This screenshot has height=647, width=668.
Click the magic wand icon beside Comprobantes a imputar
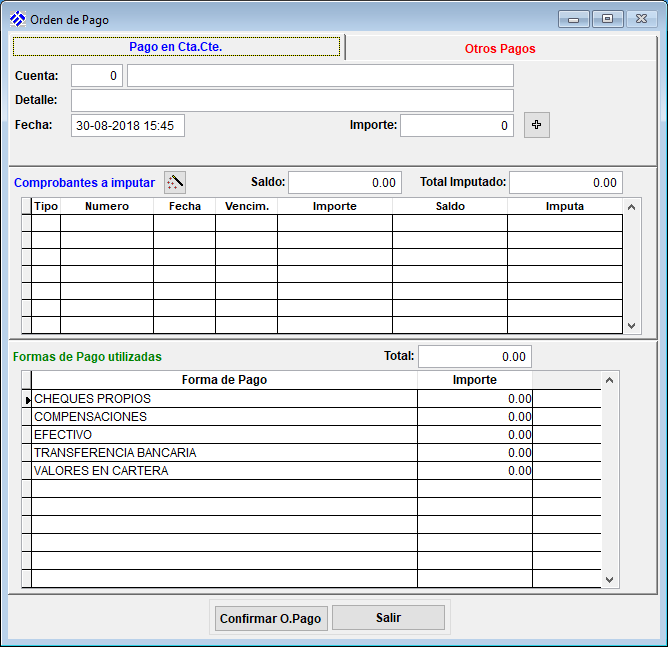(175, 182)
